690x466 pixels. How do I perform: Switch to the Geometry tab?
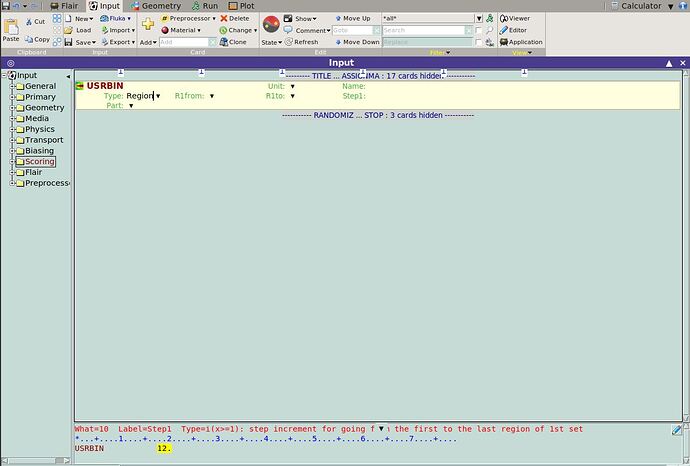click(155, 6)
